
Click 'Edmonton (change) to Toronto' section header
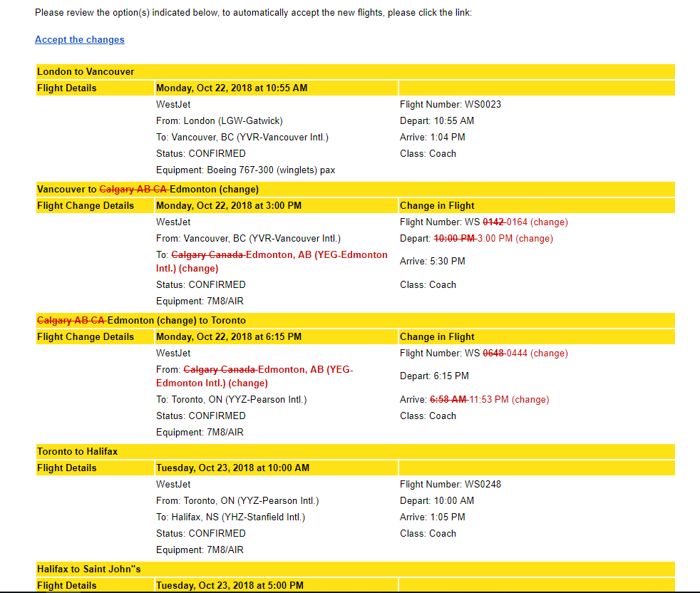click(356, 321)
